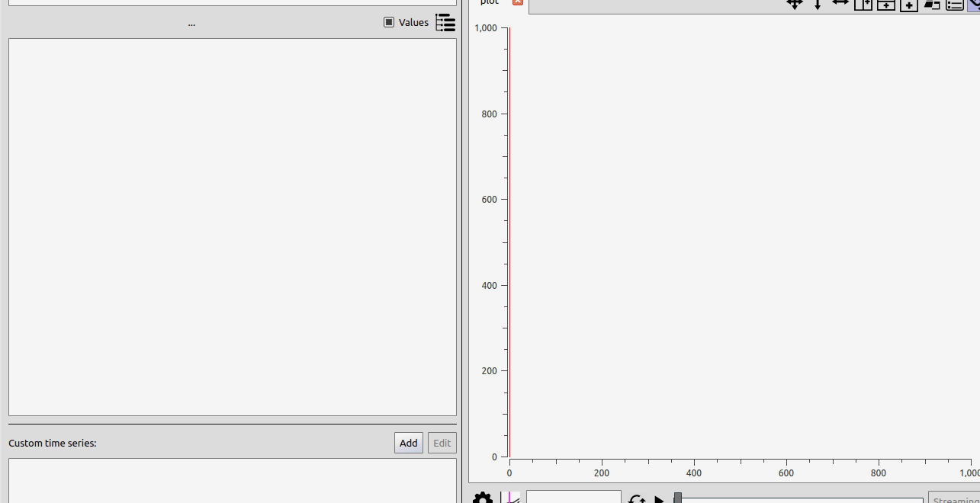Click the tree view layout icon beside Values
The width and height of the screenshot is (980, 503).
pyautogui.click(x=445, y=23)
